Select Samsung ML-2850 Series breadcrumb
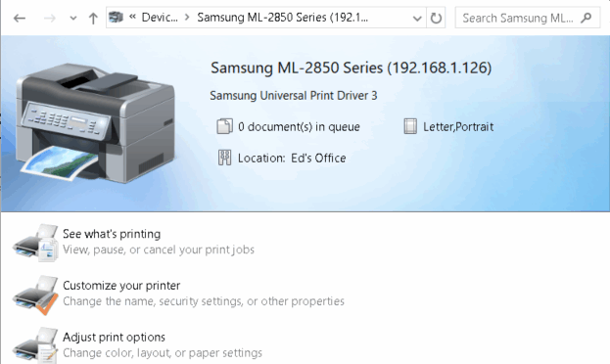 tap(282, 18)
